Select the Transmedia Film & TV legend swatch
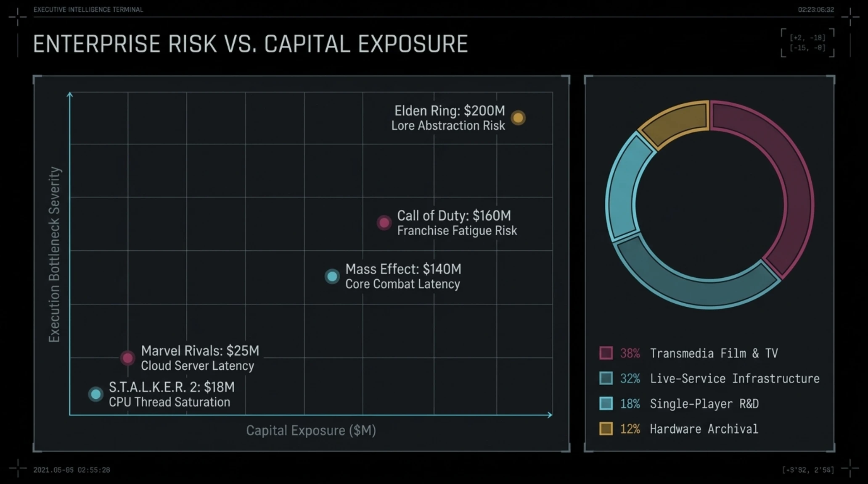 pos(606,353)
